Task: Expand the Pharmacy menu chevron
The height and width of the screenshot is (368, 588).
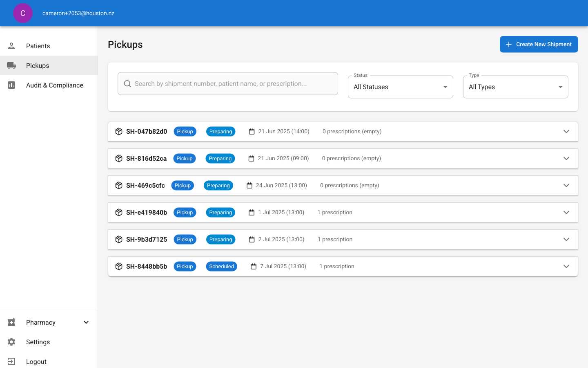Action: click(x=86, y=322)
